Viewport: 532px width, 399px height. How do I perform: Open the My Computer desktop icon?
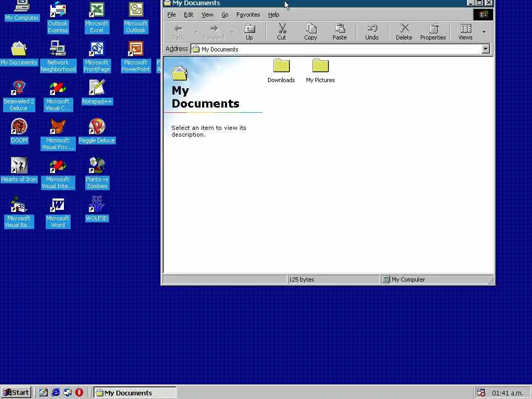click(x=22, y=11)
